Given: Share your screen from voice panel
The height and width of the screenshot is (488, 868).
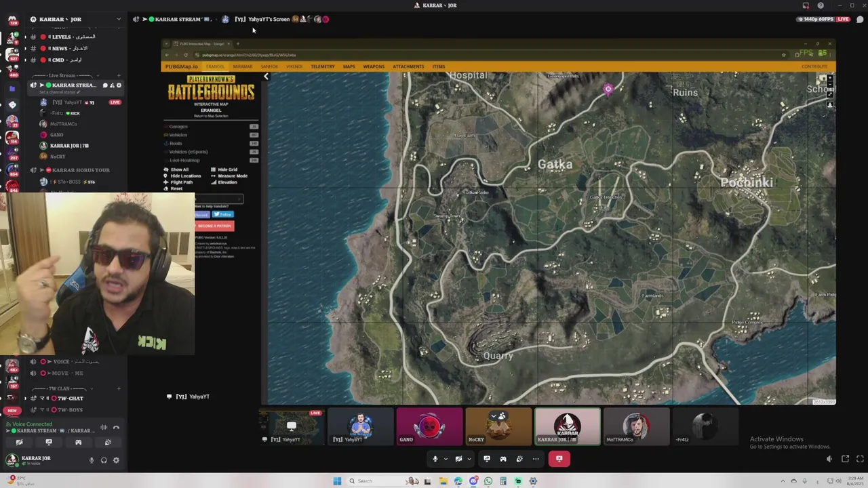Looking at the screenshot, I should click(49, 443).
